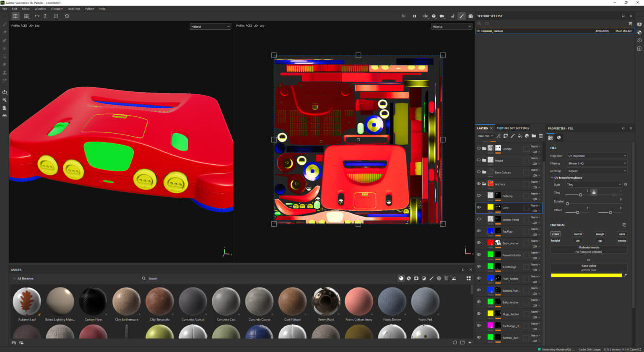Open the left viewport Material dropdown
This screenshot has height=352, width=644.
(x=210, y=26)
